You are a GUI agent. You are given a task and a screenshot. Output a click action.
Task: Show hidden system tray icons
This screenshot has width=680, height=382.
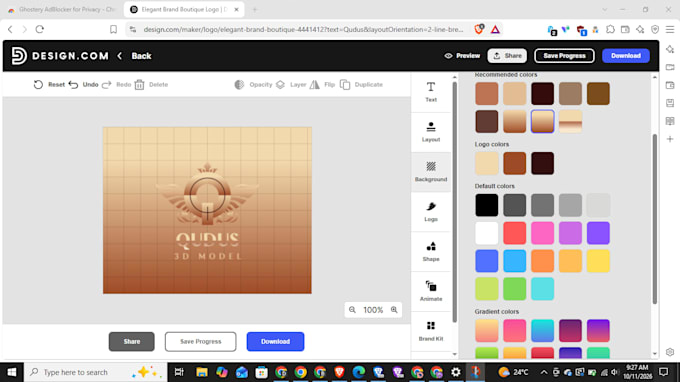coord(543,372)
